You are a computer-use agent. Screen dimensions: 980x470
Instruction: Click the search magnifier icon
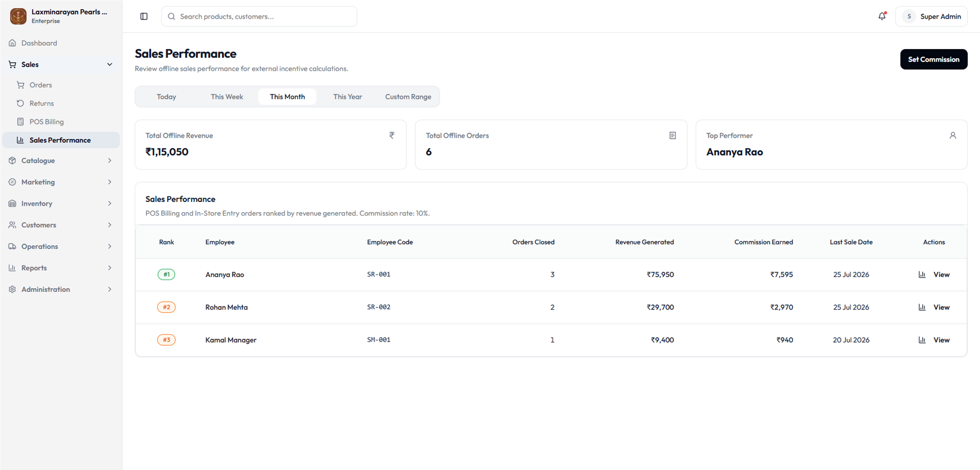pos(172,17)
